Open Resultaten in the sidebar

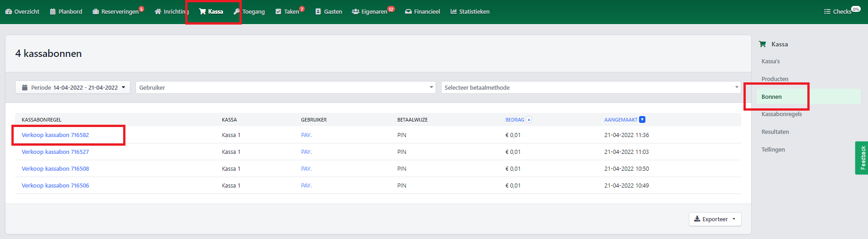coord(775,132)
